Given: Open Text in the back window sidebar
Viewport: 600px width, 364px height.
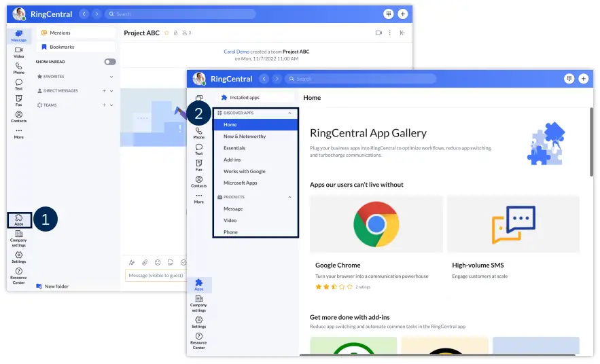Looking at the screenshot, I should coord(19,84).
